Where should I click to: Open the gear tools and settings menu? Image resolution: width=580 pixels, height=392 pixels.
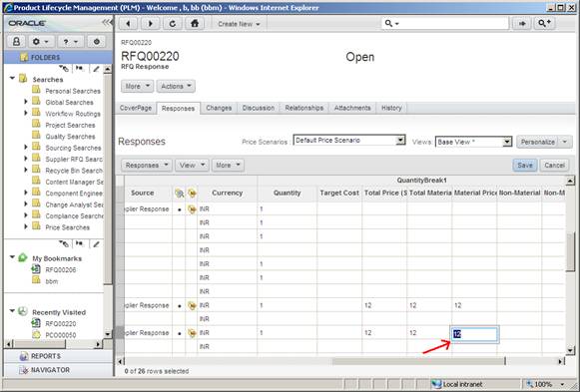point(41,41)
